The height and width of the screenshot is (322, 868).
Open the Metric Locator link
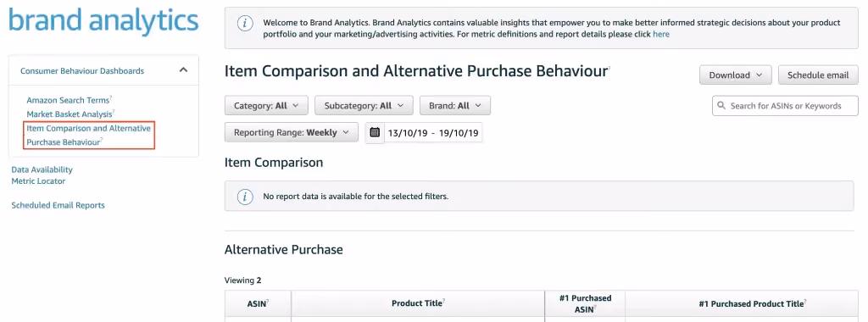point(38,181)
